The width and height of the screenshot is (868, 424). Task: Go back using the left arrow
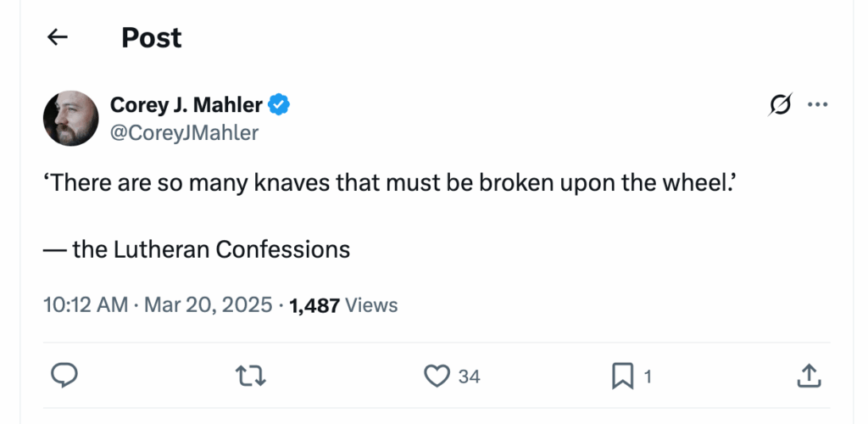tap(58, 37)
